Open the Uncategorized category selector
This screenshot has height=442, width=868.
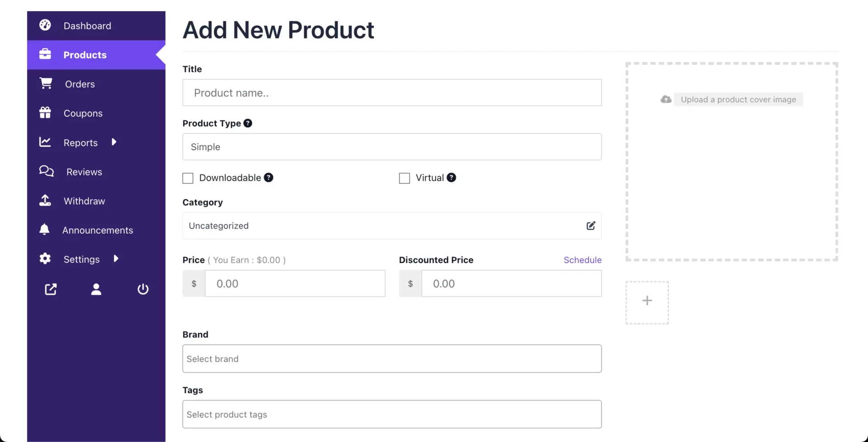(392, 226)
